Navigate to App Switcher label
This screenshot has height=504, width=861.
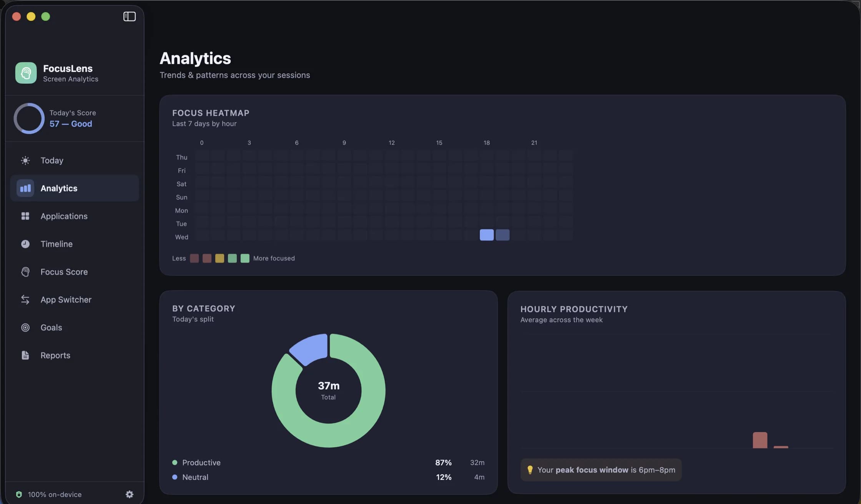pos(66,299)
